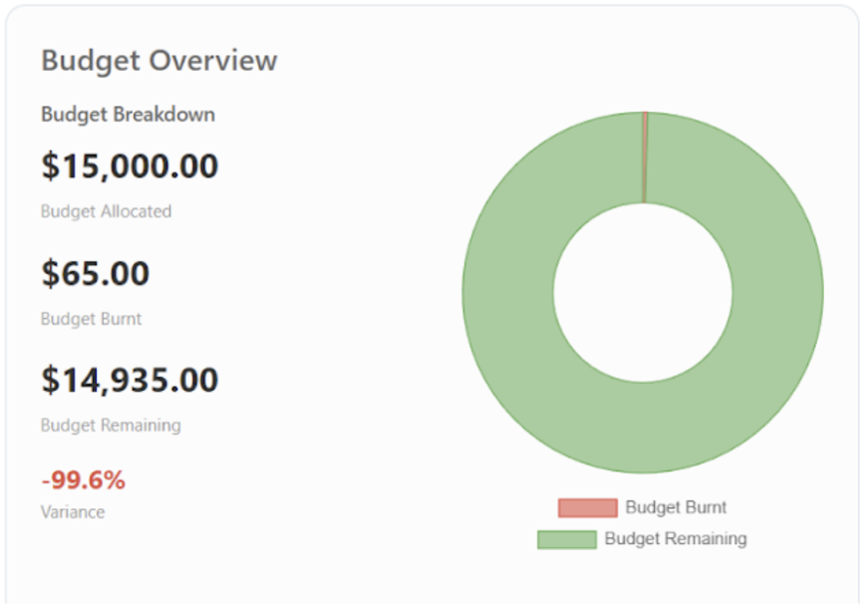The height and width of the screenshot is (616, 866).
Task: Click the Budget Overview heading
Action: pyautogui.click(x=157, y=61)
